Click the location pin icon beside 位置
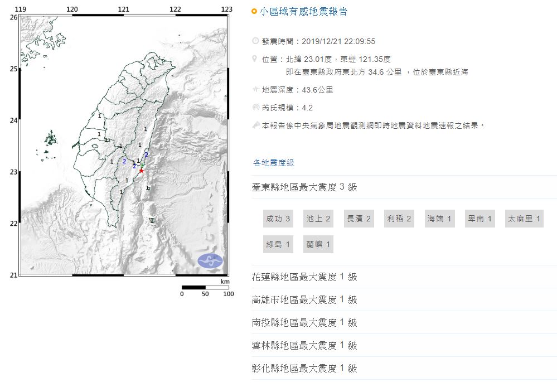Image resolution: width=557 pixels, height=392 pixels. pos(255,59)
